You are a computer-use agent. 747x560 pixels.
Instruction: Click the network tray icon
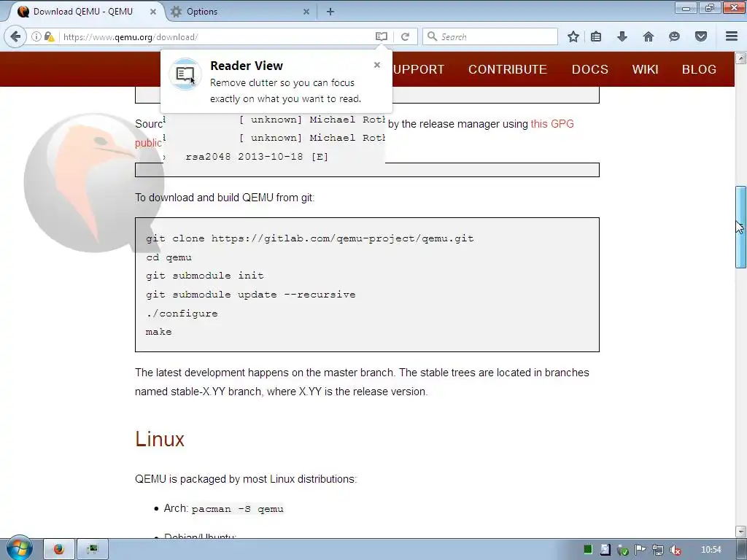(x=657, y=550)
